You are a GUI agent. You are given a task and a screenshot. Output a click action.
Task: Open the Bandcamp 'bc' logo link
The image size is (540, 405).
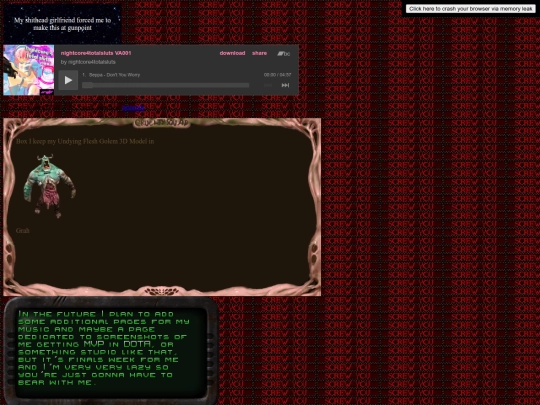(x=284, y=53)
